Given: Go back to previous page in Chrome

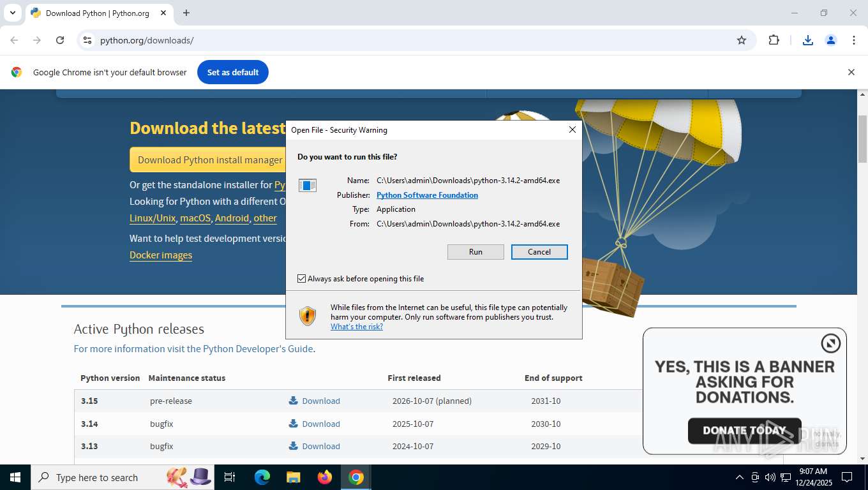Looking at the screenshot, I should (x=14, y=40).
